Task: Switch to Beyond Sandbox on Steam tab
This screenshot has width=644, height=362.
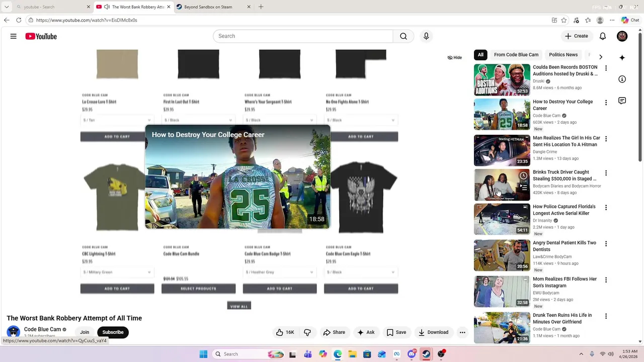Action: click(x=211, y=7)
